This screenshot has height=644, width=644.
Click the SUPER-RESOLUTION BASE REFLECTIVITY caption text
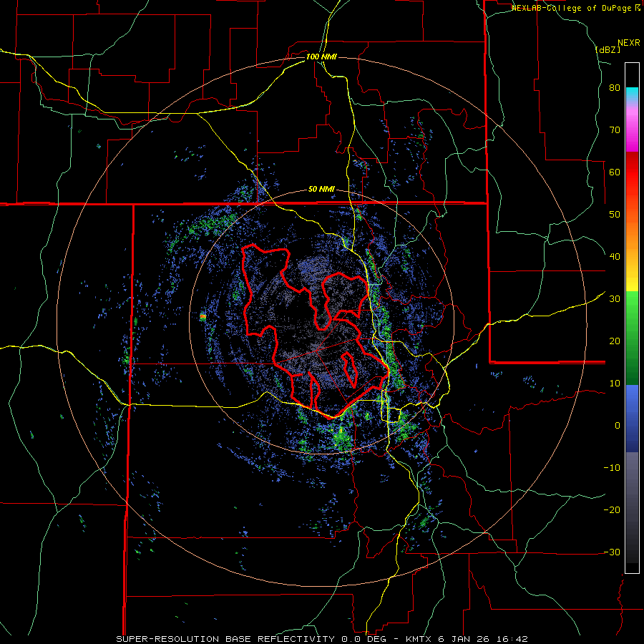tap(225, 639)
